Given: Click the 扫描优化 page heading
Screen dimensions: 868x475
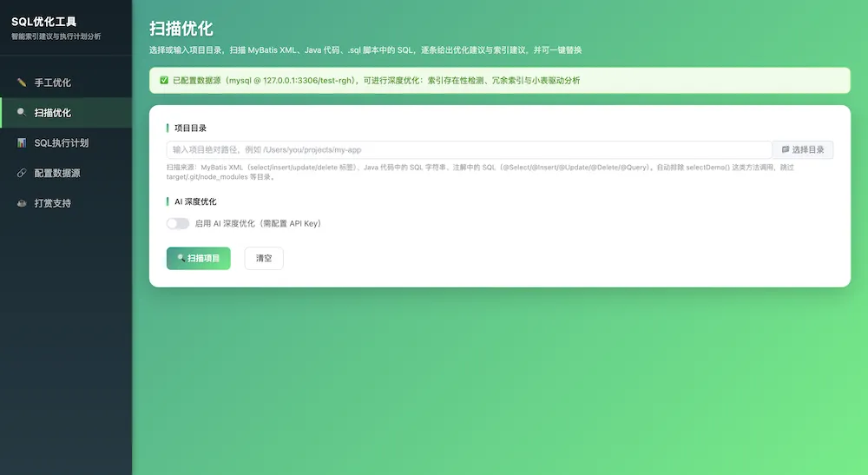Looking at the screenshot, I should [181, 29].
